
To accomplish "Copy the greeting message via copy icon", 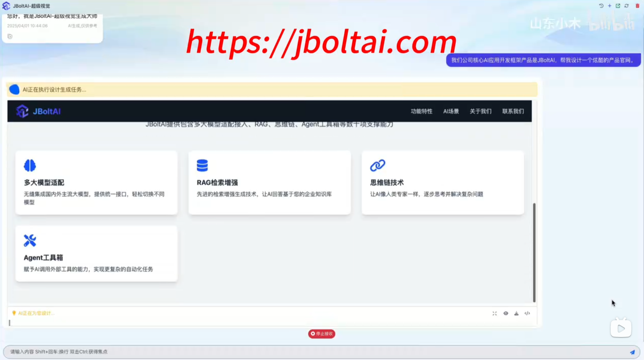I will tap(10, 36).
